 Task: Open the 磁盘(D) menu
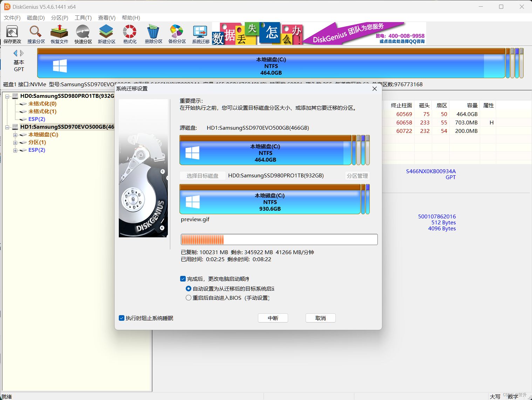coord(36,18)
